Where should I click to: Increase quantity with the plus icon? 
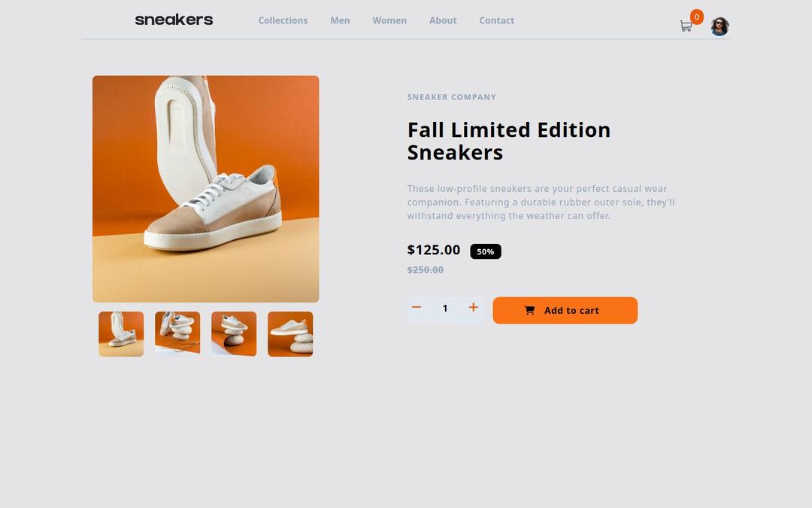coord(474,307)
